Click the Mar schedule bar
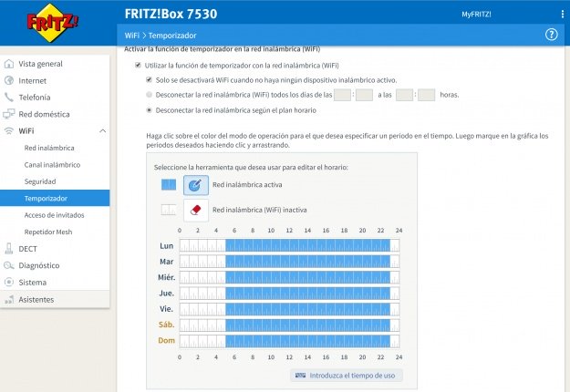This screenshot has width=570, height=392. click(x=289, y=262)
